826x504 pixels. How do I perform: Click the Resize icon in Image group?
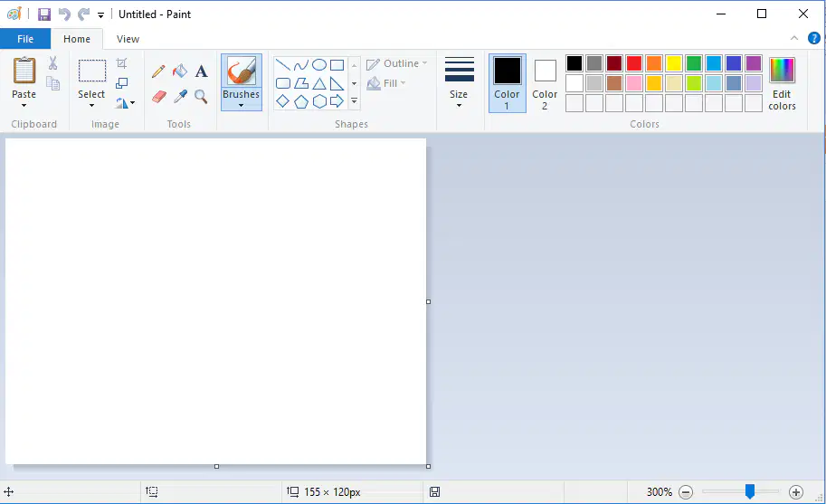(122, 83)
